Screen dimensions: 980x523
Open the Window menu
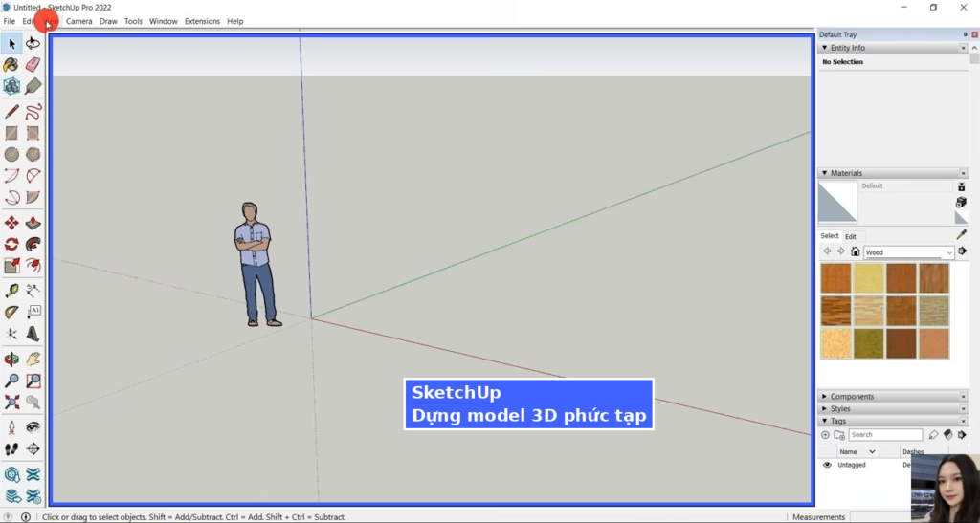[163, 21]
